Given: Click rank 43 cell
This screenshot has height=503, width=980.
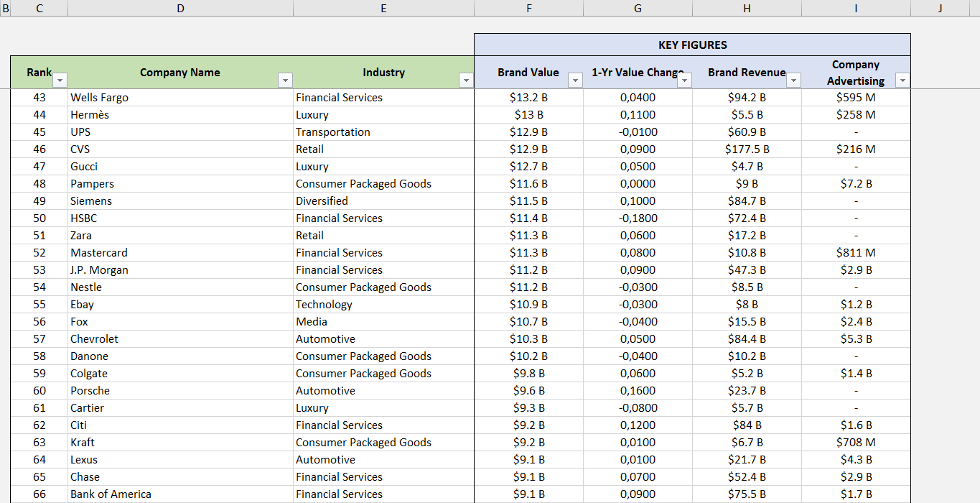Looking at the screenshot, I should point(39,98).
